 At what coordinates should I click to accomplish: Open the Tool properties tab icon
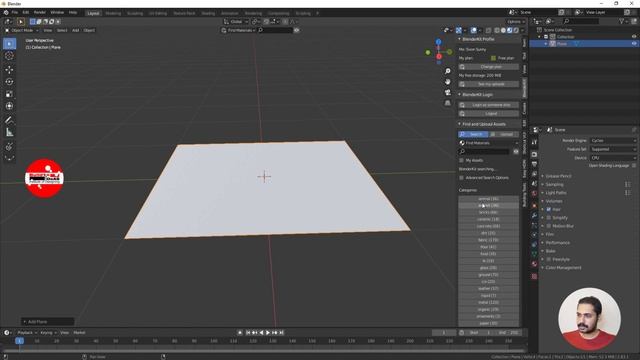534,142
